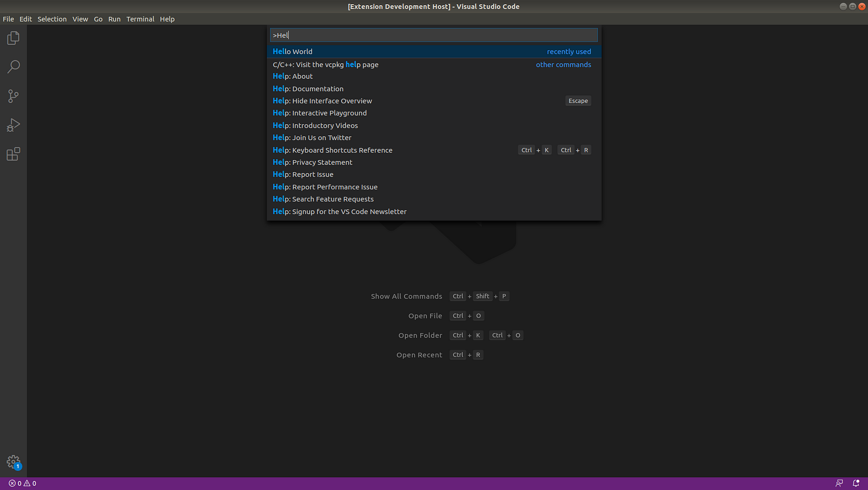
Task: Open the Source Control view icon
Action: (13, 96)
